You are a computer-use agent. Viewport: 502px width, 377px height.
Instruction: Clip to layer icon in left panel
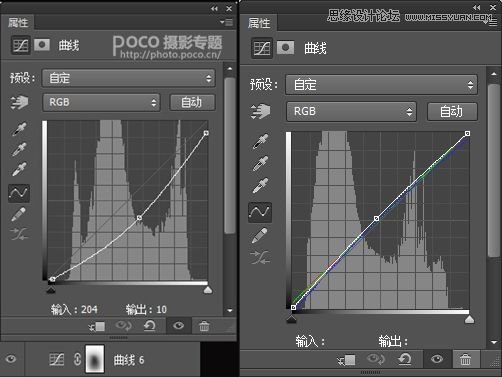coord(97,326)
